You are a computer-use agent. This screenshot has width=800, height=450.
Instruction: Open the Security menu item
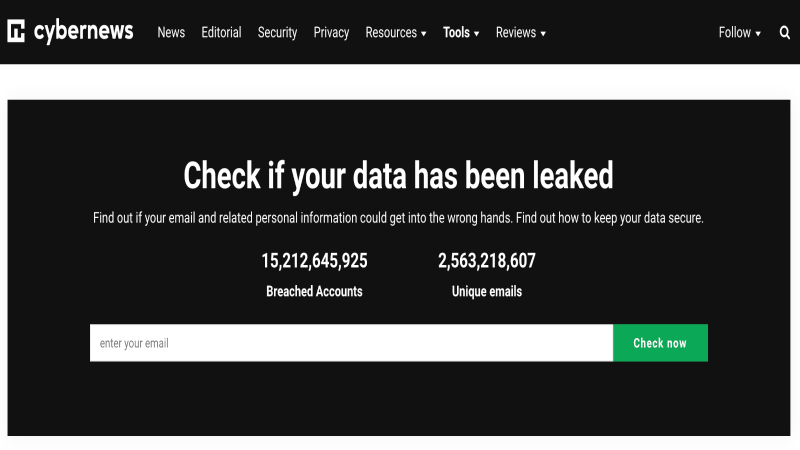tap(277, 33)
